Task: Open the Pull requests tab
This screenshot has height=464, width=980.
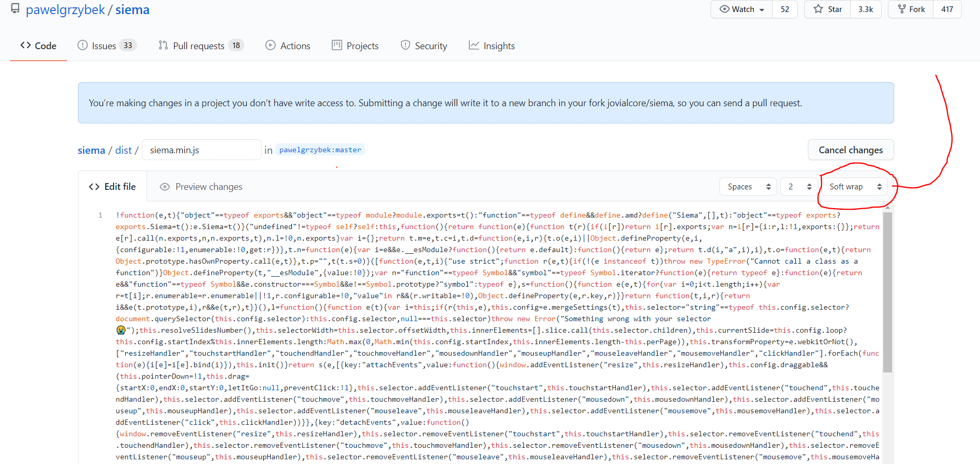Action: [x=201, y=46]
